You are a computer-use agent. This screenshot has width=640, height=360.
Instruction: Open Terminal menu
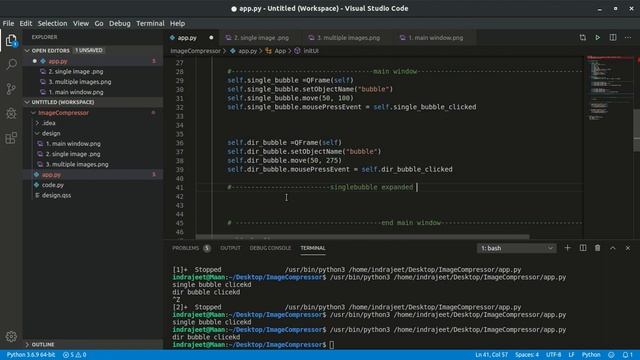pos(150,23)
